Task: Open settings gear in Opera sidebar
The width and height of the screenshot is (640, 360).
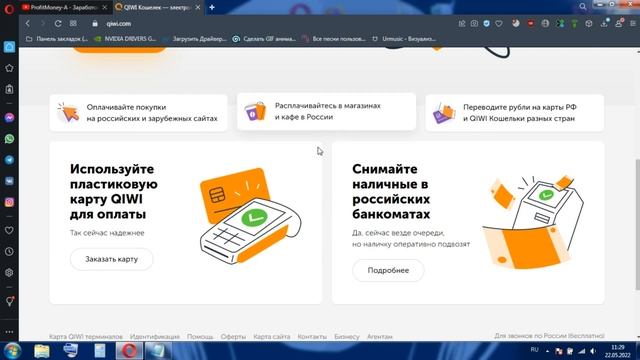Action: coord(9,272)
